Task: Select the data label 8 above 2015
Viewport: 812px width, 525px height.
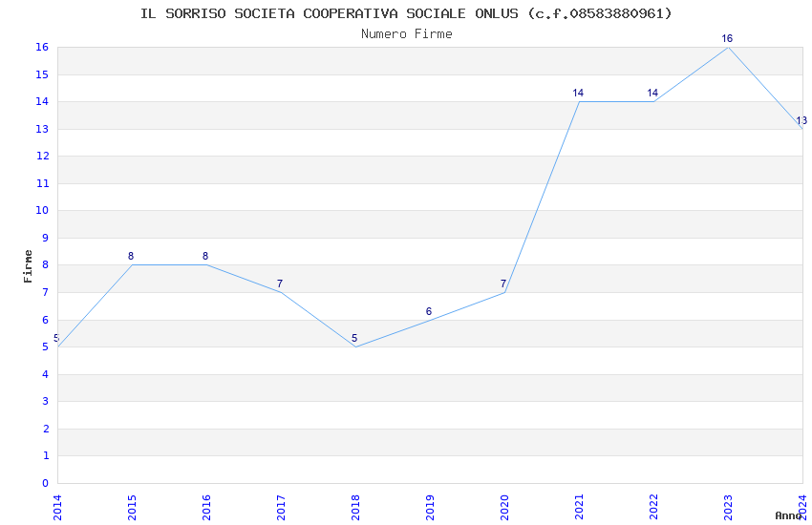Action: tap(131, 256)
